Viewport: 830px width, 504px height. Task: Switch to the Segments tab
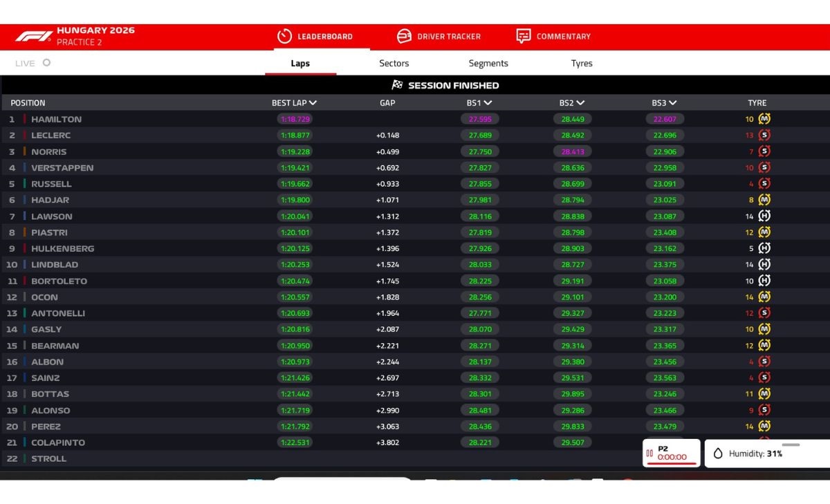pyautogui.click(x=488, y=63)
